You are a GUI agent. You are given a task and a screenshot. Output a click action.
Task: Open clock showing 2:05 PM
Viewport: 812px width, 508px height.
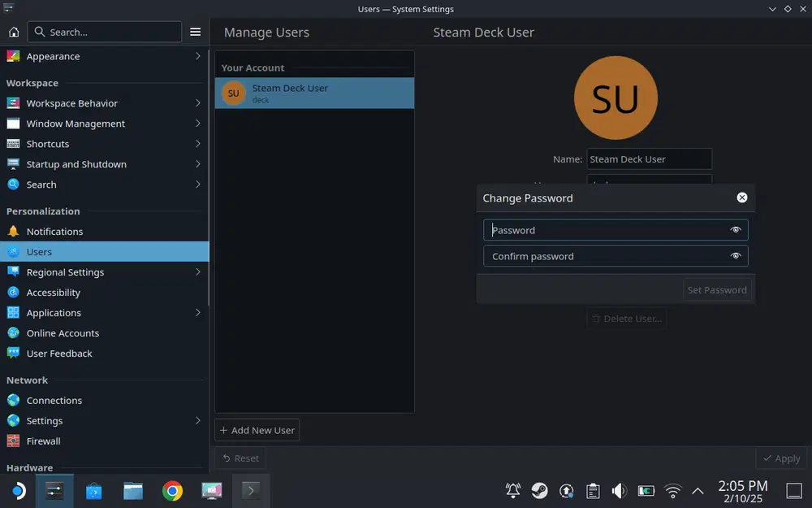pyautogui.click(x=743, y=491)
